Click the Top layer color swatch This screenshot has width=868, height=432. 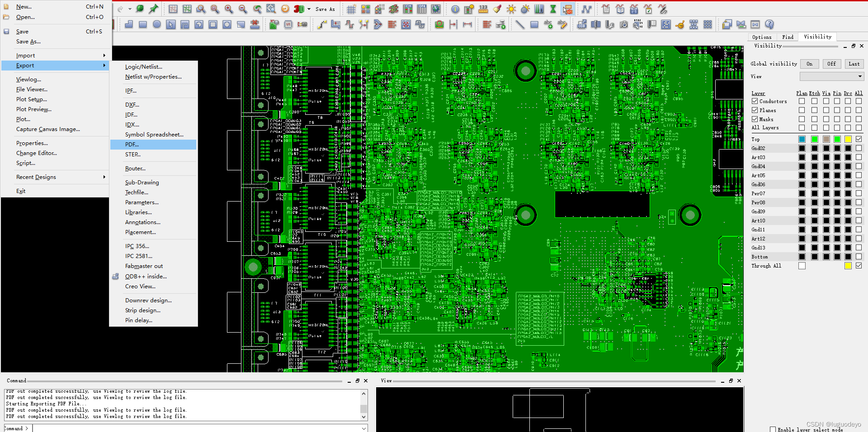802,139
